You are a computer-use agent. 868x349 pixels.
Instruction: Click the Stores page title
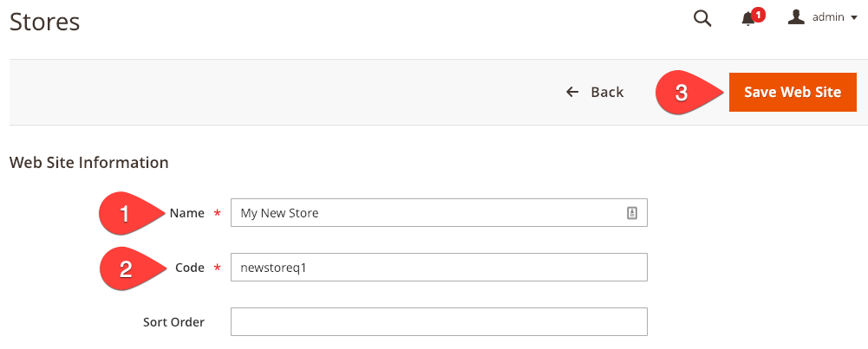coord(45,22)
